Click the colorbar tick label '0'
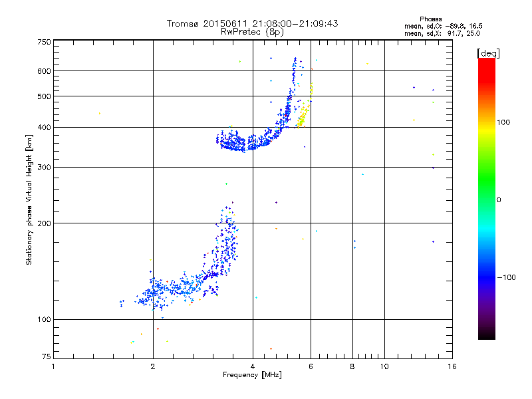 click(498, 200)
